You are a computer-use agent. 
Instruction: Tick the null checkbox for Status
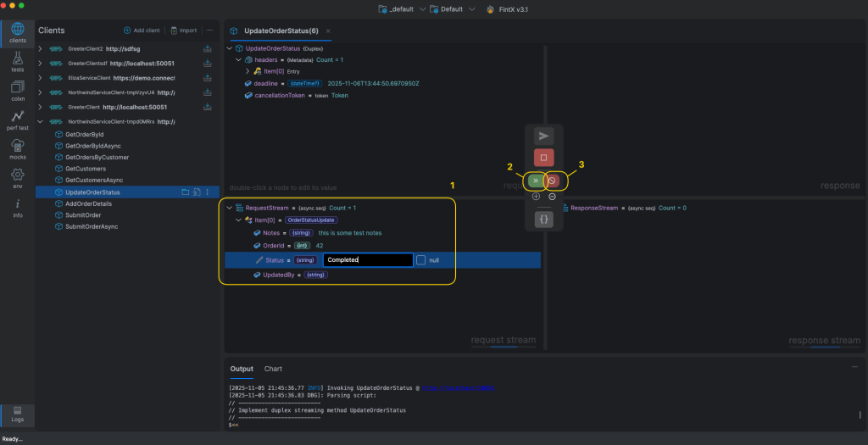click(420, 260)
